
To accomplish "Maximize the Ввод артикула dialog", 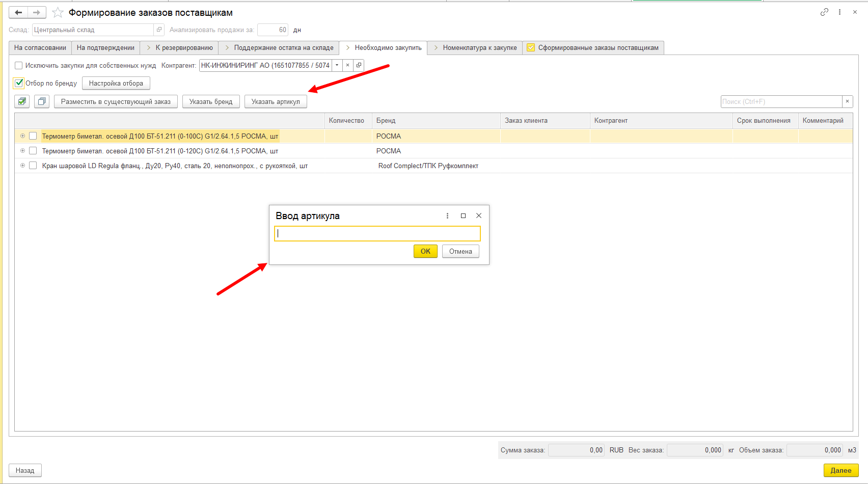I will (463, 216).
